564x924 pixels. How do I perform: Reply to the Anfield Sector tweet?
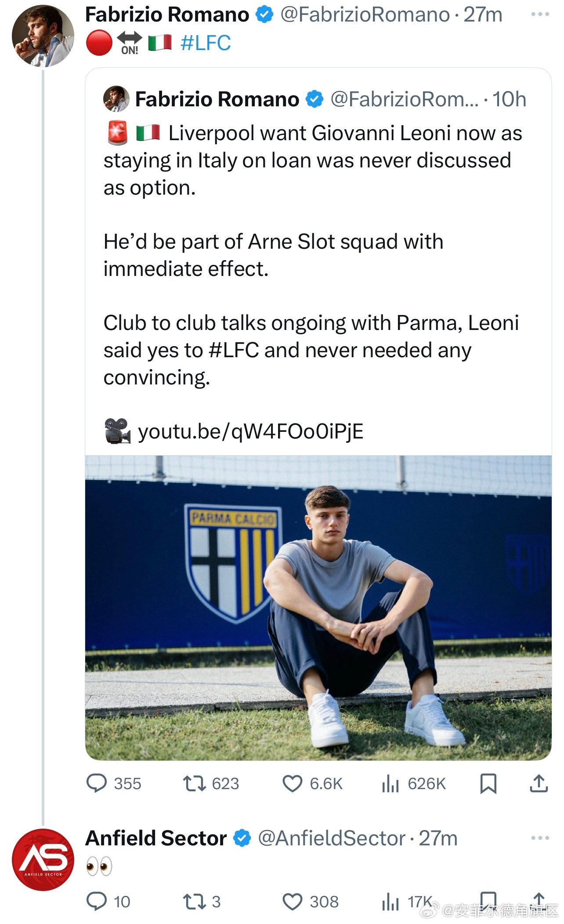click(x=97, y=902)
